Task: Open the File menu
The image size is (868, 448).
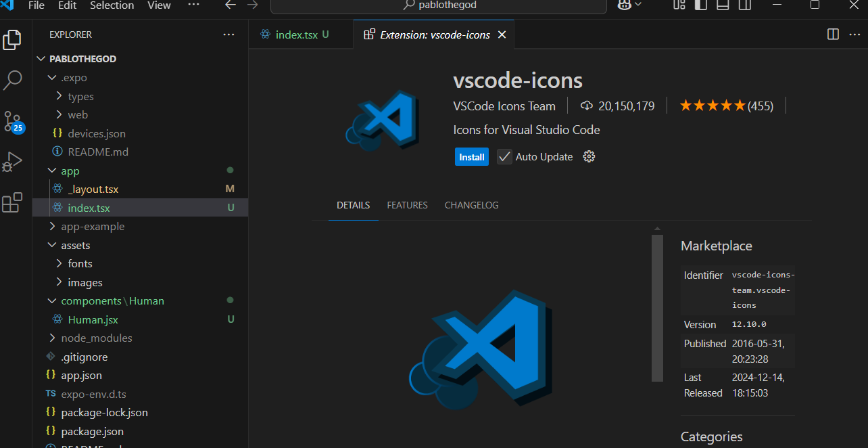Action: coord(37,5)
